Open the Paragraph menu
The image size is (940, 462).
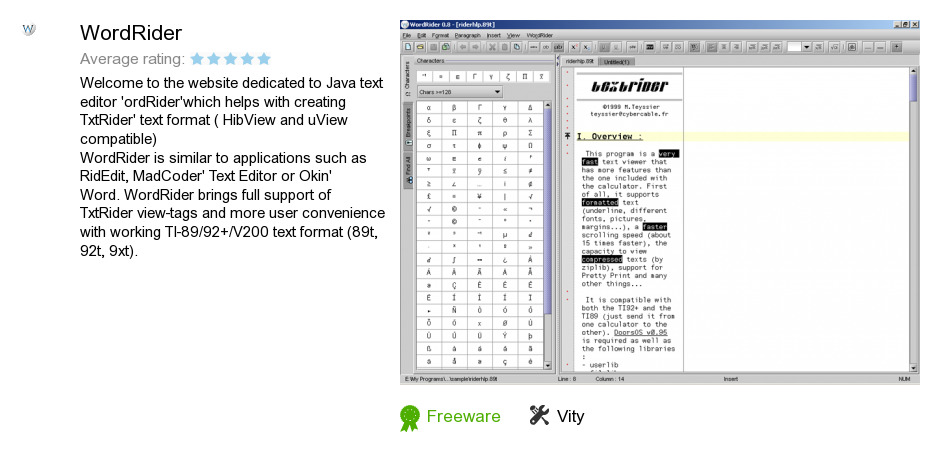(467, 35)
